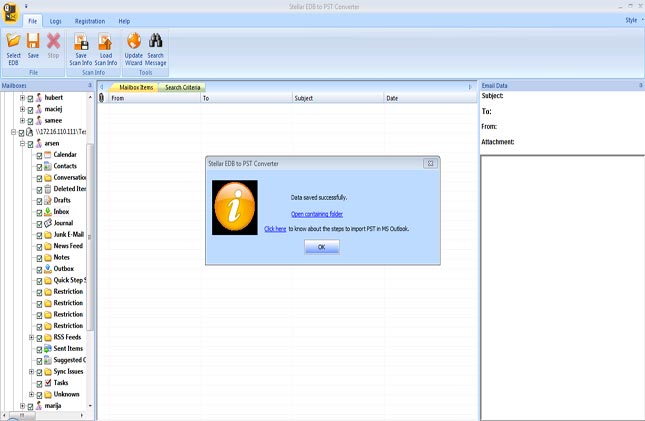This screenshot has height=421, width=645.
Task: Open the quick access toolbar dropdown arrow
Action: tap(26, 6)
